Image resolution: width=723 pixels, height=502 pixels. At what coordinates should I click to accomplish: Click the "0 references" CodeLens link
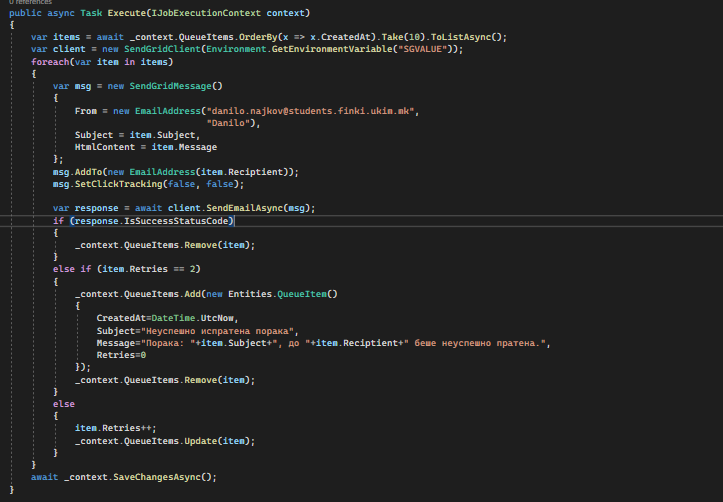(x=28, y=3)
